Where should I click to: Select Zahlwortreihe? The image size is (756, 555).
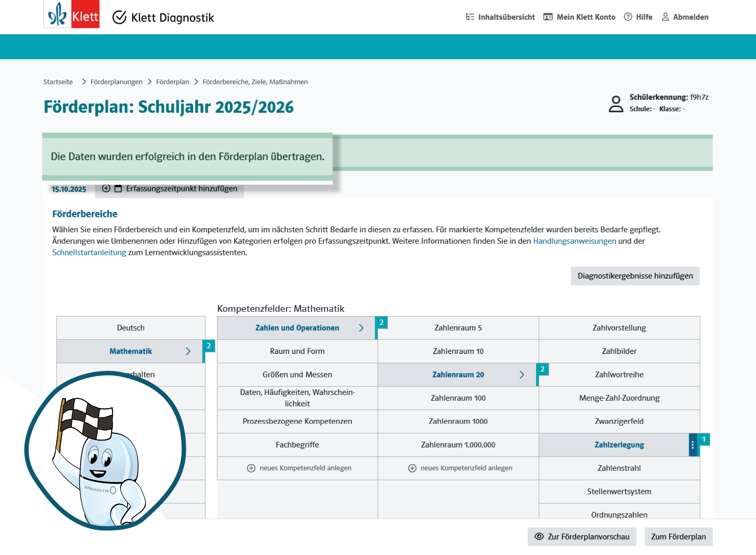click(x=619, y=375)
